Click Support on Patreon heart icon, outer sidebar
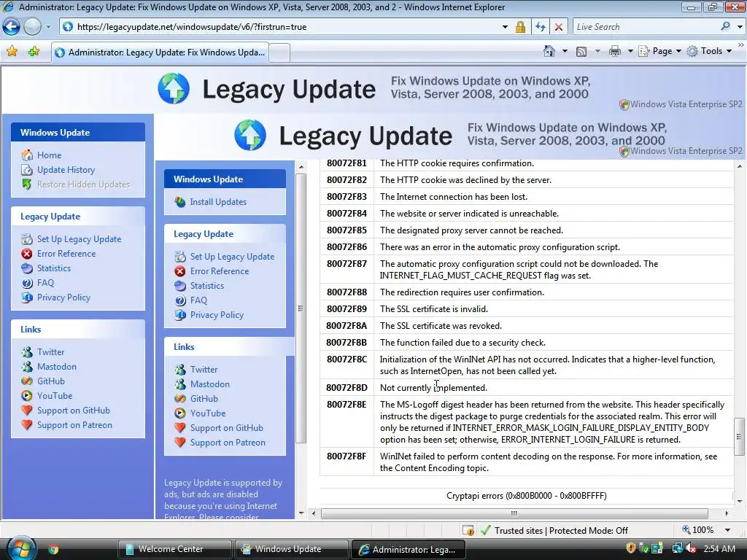Screen dimensions: 747x560 [x=27, y=425]
